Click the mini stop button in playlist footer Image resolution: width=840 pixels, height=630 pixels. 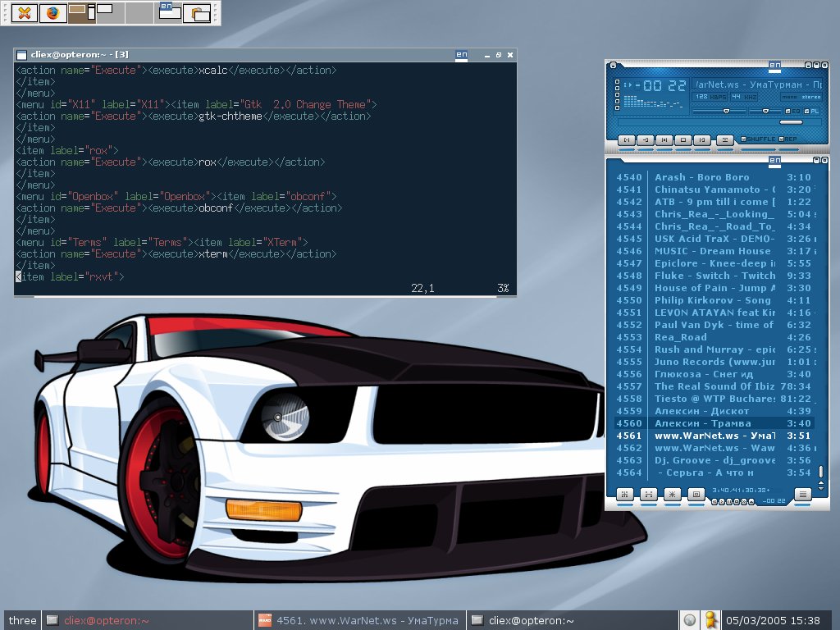point(737,502)
